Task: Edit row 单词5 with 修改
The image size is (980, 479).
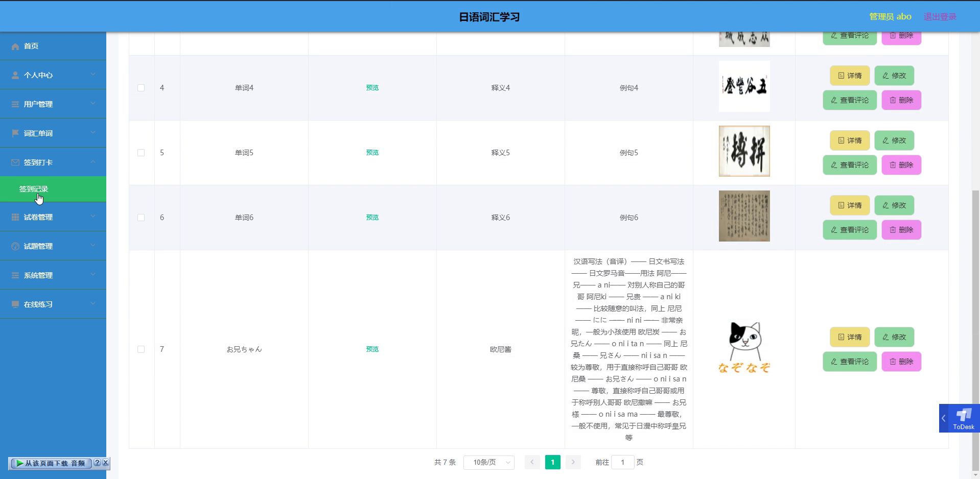Action: 894,140
